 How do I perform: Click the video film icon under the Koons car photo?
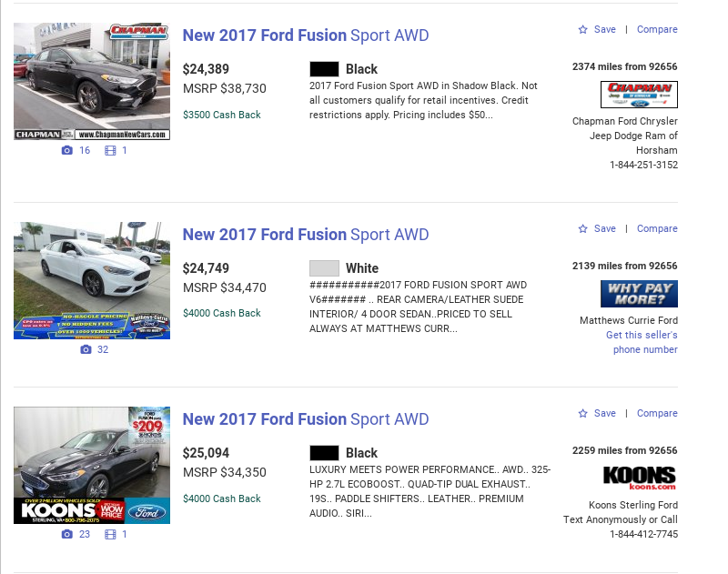click(110, 534)
